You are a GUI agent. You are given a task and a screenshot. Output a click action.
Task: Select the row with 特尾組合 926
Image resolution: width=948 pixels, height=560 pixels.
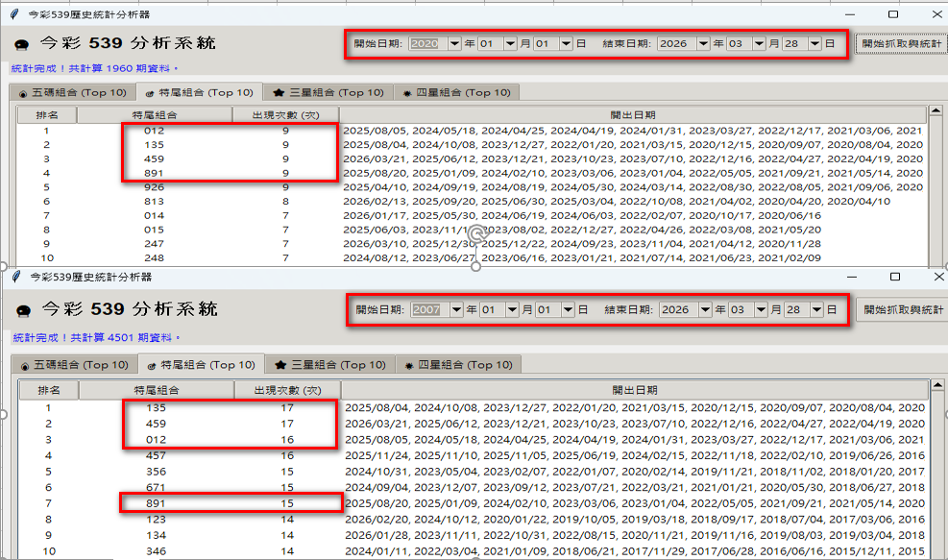pos(155,187)
